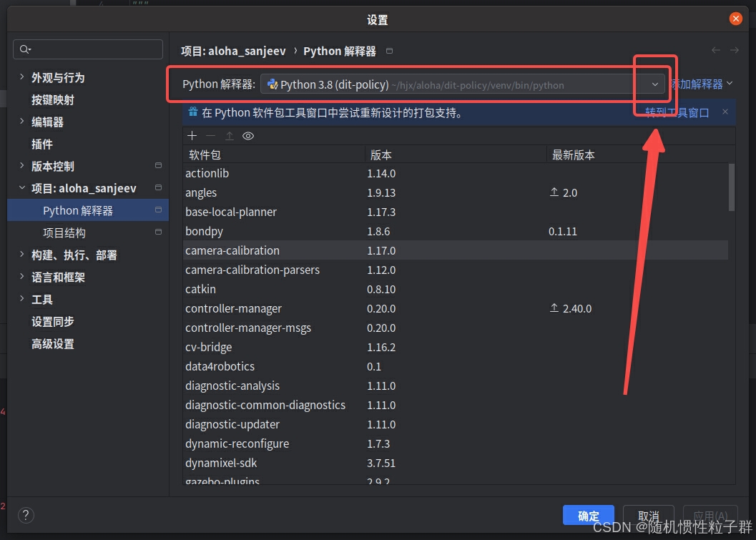Select the actionlib package row
756x540 pixels.
click(455, 173)
